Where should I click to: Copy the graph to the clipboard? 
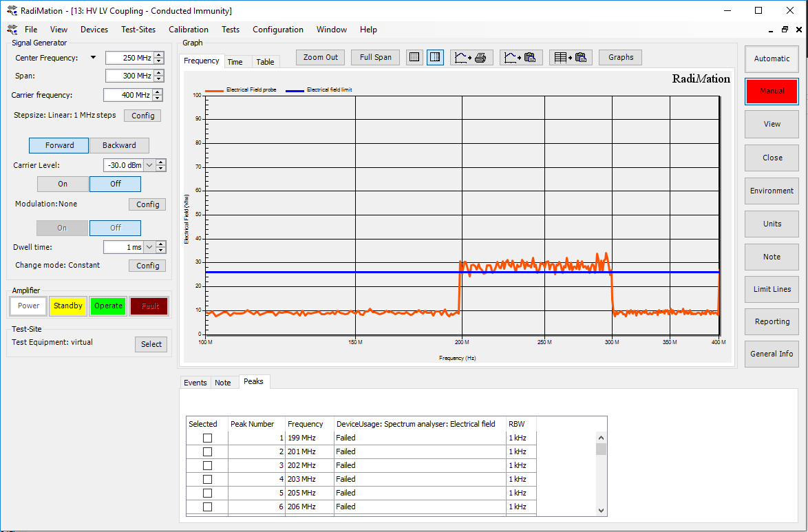521,57
